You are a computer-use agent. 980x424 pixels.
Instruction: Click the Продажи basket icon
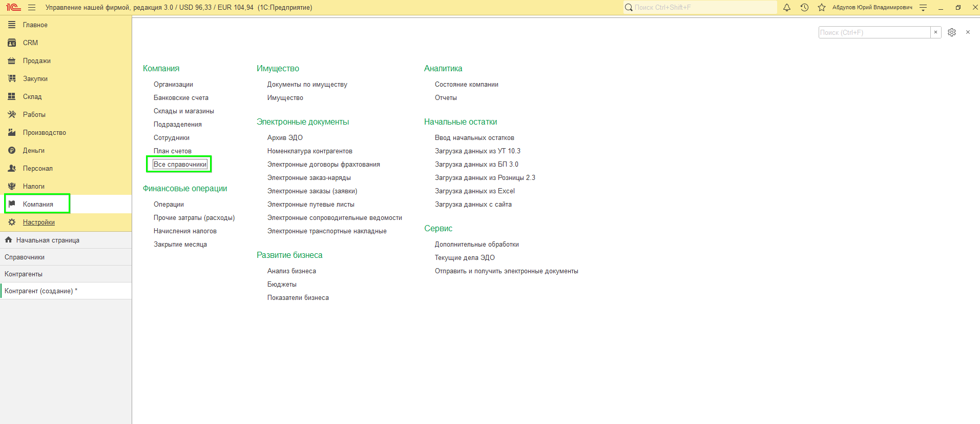[x=12, y=60]
